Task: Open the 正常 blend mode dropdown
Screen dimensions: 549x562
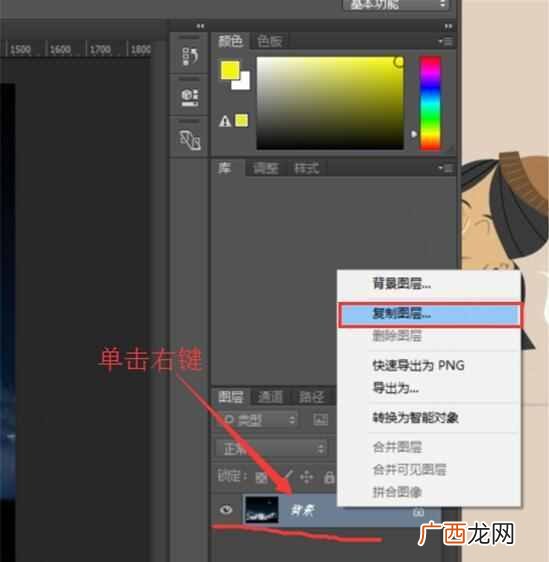Action: click(x=271, y=448)
